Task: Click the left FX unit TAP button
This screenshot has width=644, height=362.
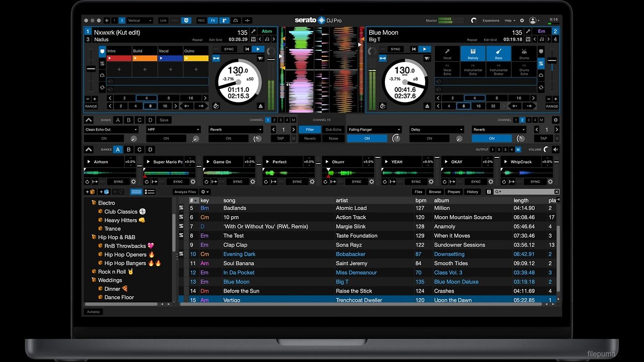Action: click(280, 139)
